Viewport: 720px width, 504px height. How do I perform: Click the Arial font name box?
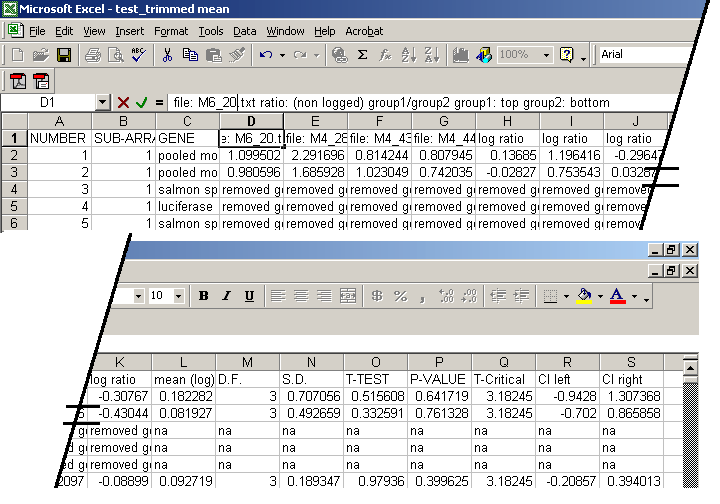tap(643, 54)
